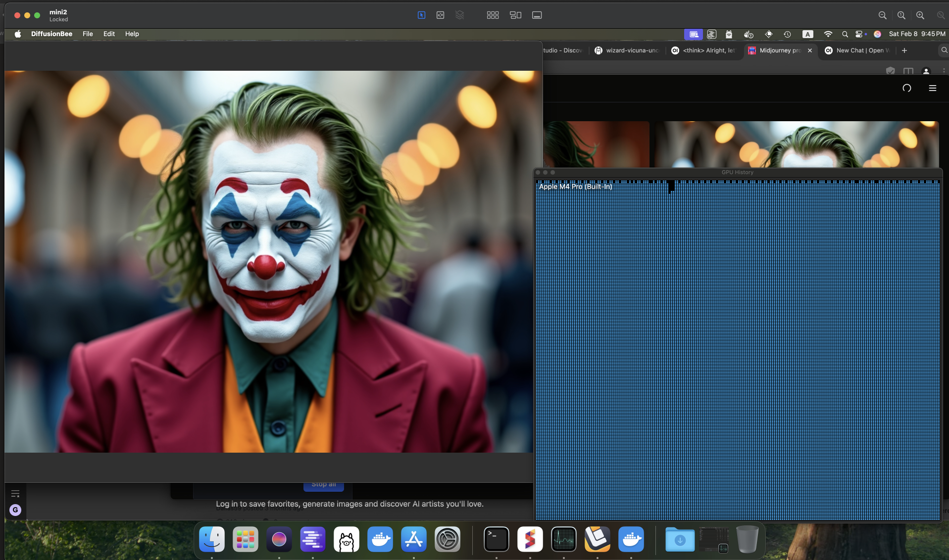This screenshot has height=560, width=949.
Task: Click the Stop all button
Action: coord(324,486)
